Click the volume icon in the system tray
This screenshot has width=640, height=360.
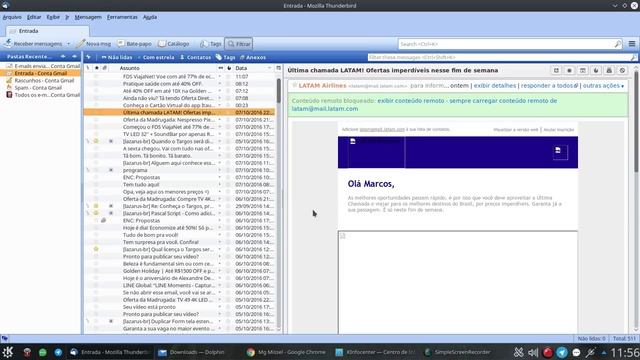pyautogui.click(x=533, y=352)
